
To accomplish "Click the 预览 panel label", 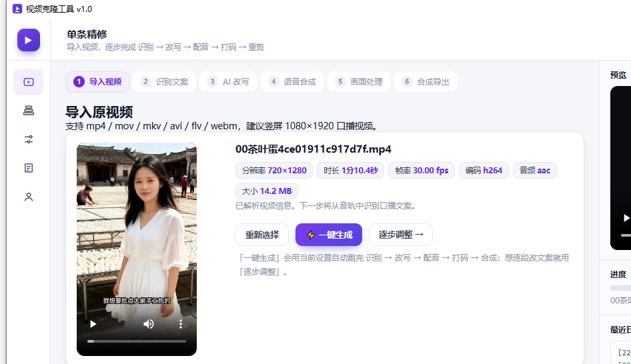I will (x=618, y=75).
